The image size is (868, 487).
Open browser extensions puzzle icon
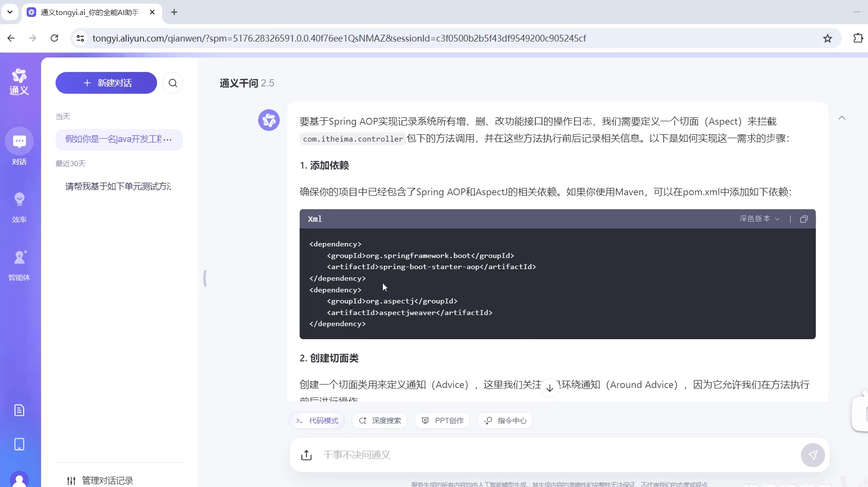pos(858,38)
